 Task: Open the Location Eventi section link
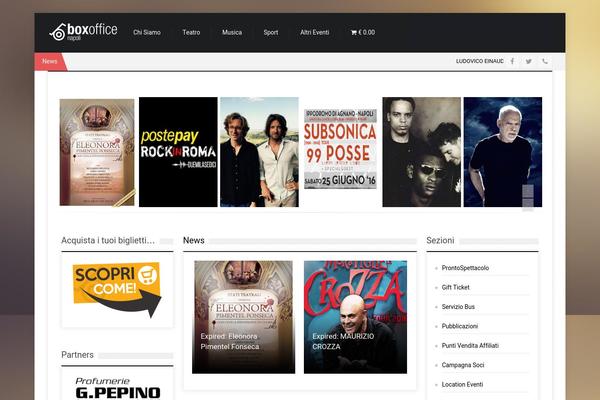coord(462,385)
